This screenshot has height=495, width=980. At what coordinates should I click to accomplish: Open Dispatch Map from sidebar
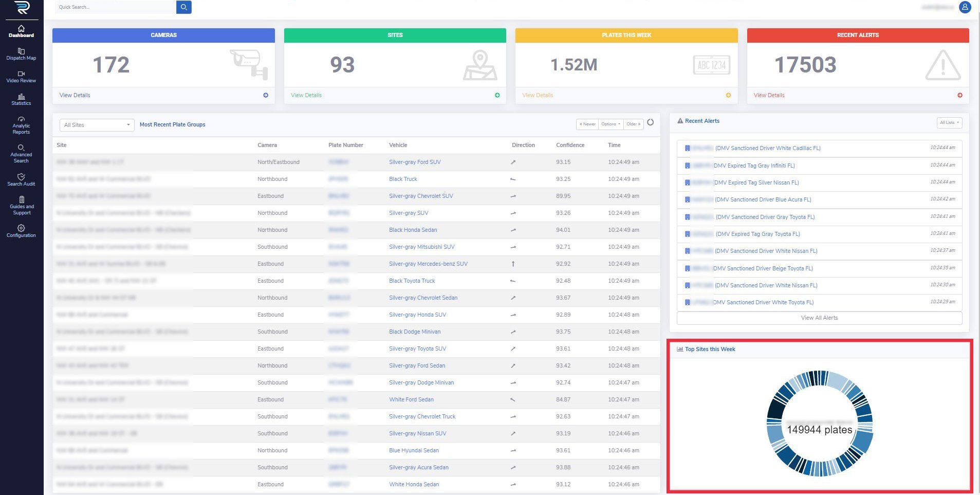(21, 54)
